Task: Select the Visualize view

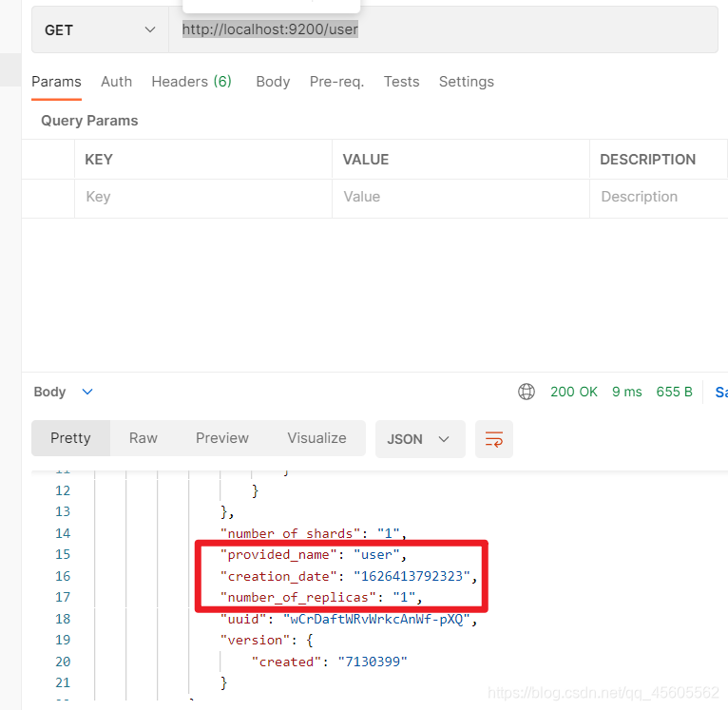Action: click(316, 438)
